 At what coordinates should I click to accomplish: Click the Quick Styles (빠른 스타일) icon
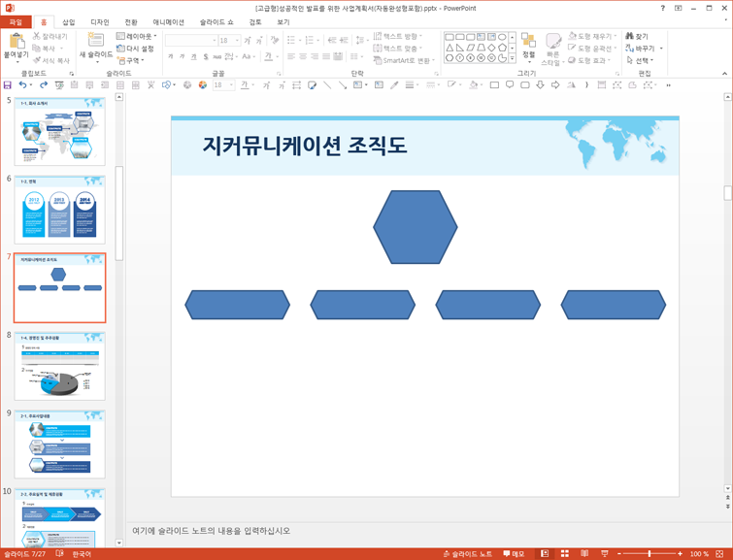(x=553, y=41)
